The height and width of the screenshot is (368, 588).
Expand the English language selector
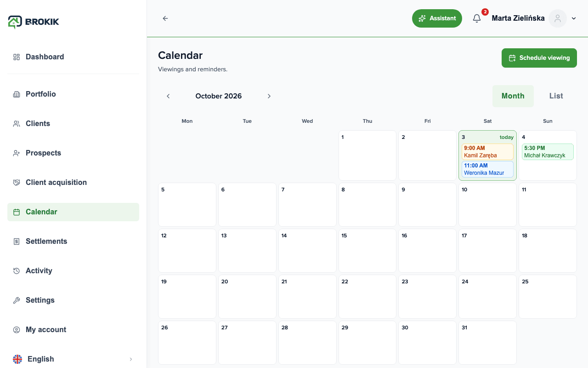tap(73, 359)
